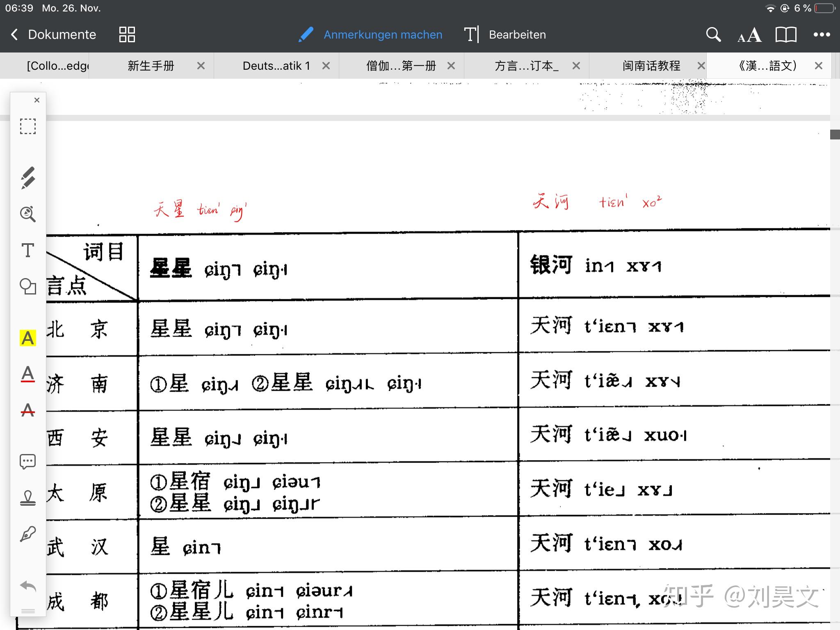Select the dashed rectangle selection tool
This screenshot has width=840, height=630.
28,126
